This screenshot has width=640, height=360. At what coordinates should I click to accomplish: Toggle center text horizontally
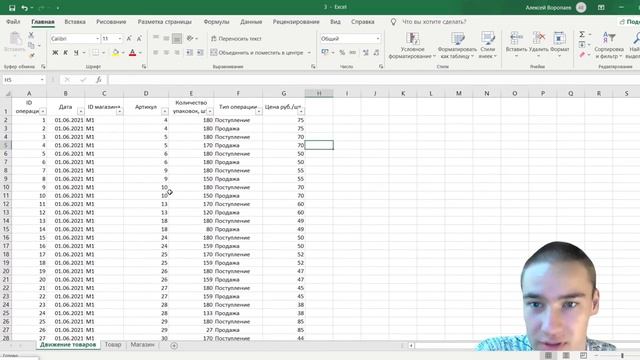[166, 53]
